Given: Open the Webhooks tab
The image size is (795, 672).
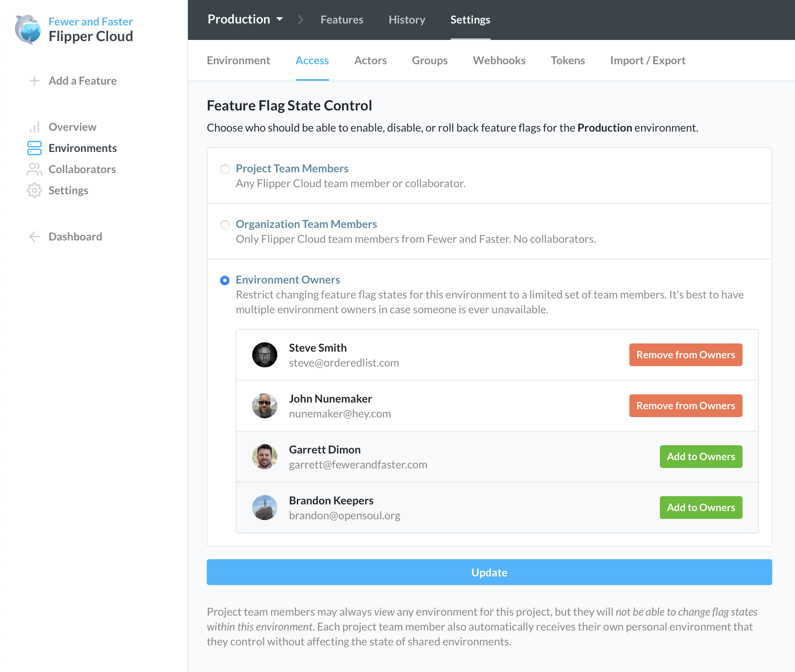Looking at the screenshot, I should coord(499,60).
